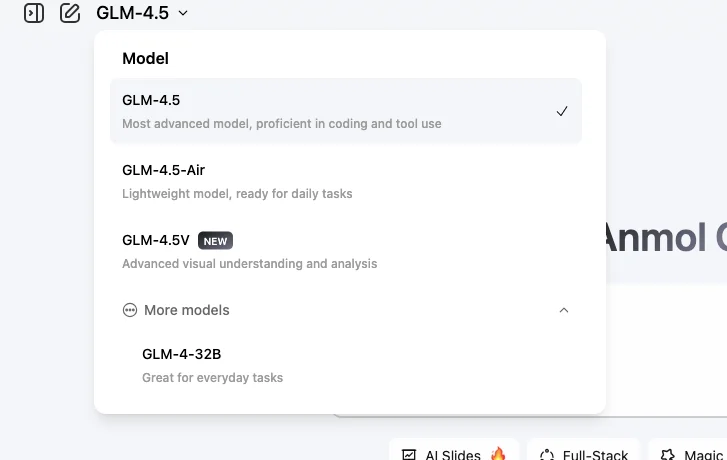This screenshot has width=727, height=460.
Task: Click the Lightweight model description text
Action: pyautogui.click(x=237, y=193)
